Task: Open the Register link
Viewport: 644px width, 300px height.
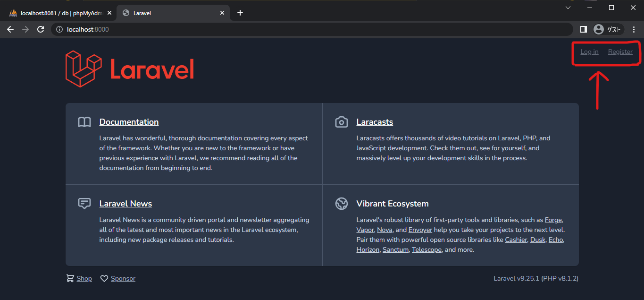Action: (x=620, y=51)
